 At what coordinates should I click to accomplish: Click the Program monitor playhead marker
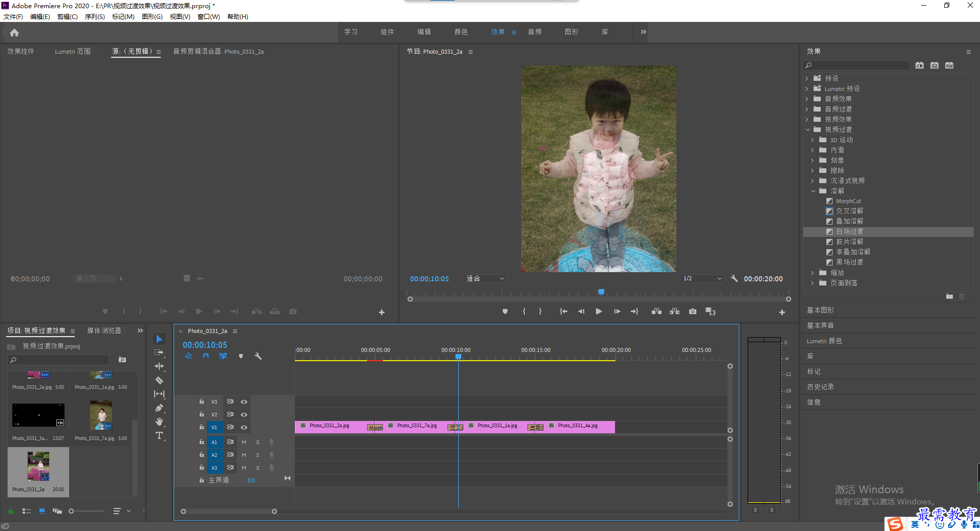(601, 292)
